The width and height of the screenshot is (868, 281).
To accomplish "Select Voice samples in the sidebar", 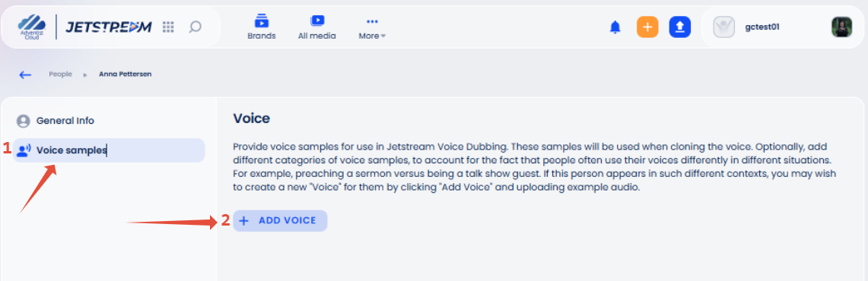I will coord(109,150).
